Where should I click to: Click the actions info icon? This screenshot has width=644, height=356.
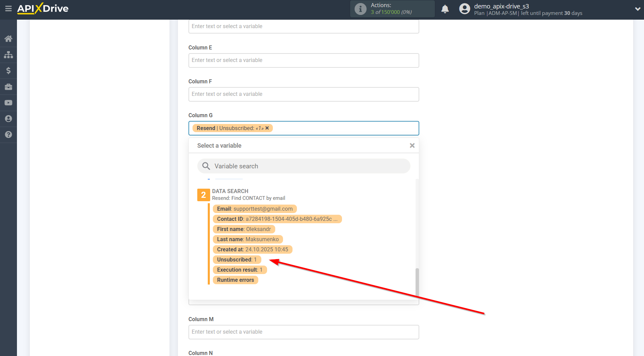(360, 9)
